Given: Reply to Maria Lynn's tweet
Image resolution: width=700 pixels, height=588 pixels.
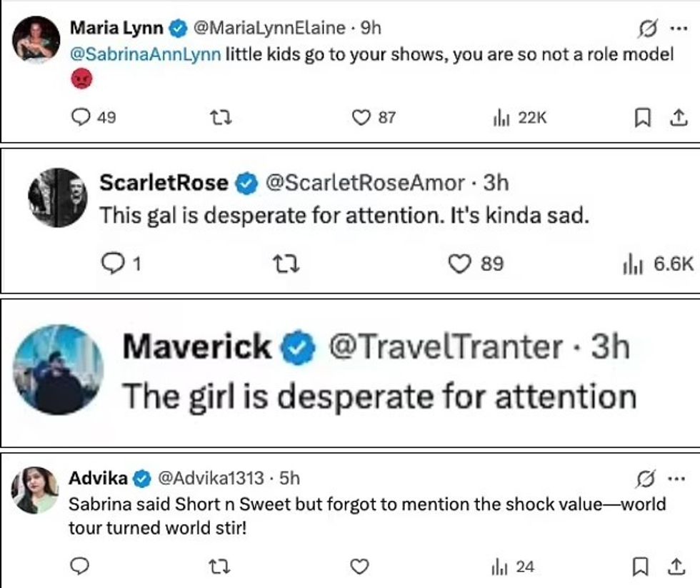Looking at the screenshot, I should (82, 117).
